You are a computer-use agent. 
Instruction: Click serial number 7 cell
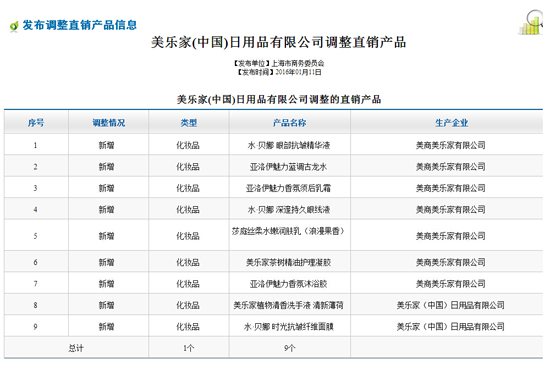pyautogui.click(x=35, y=284)
